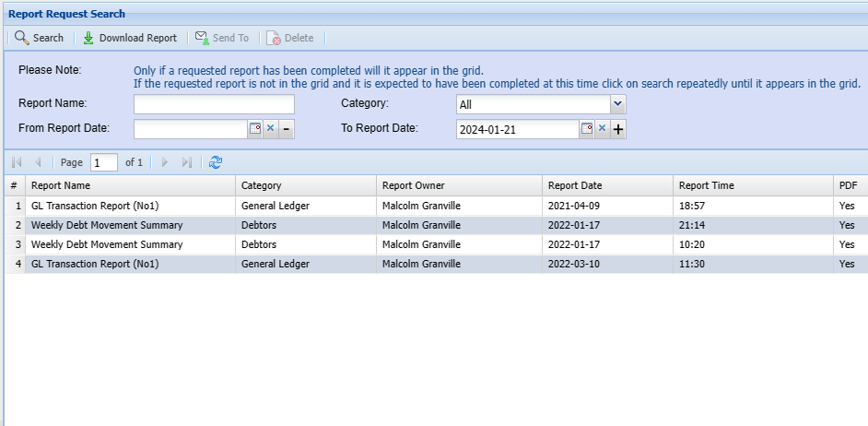Viewport: 868px width, 426px height.
Task: Click General Ledger category in row 4
Action: click(x=276, y=265)
